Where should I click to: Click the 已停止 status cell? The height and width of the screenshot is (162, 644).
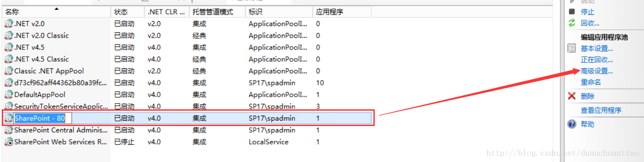(124, 142)
